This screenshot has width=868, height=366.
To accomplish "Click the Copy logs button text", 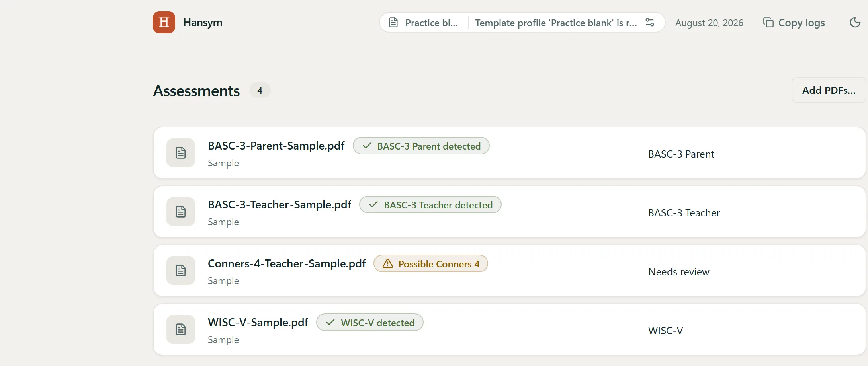I will (802, 23).
